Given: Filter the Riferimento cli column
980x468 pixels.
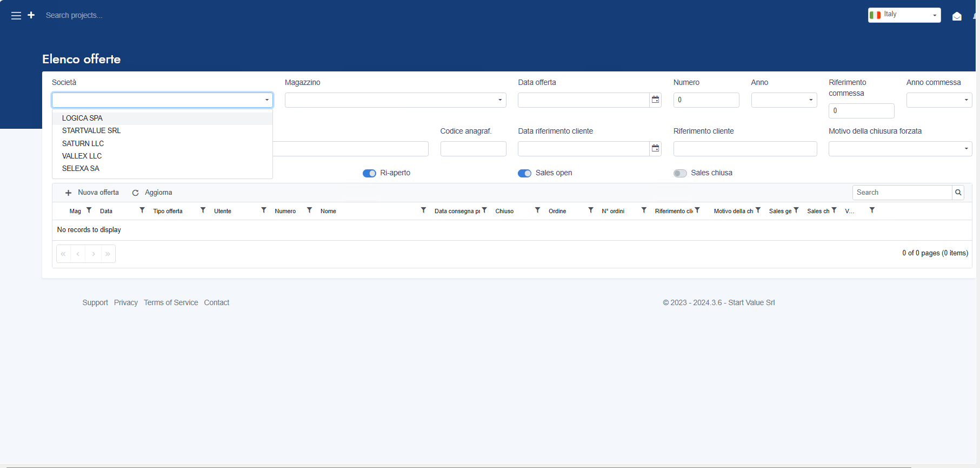Looking at the screenshot, I should tap(697, 210).
